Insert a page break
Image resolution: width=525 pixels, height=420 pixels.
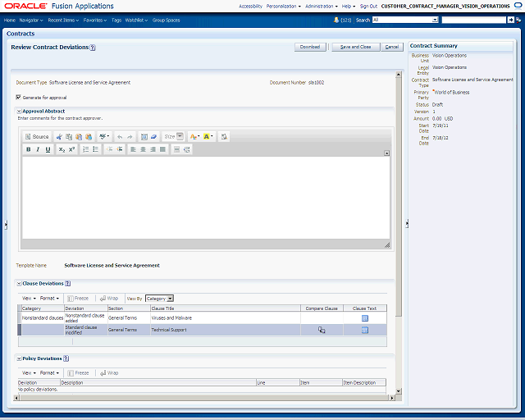186,149
